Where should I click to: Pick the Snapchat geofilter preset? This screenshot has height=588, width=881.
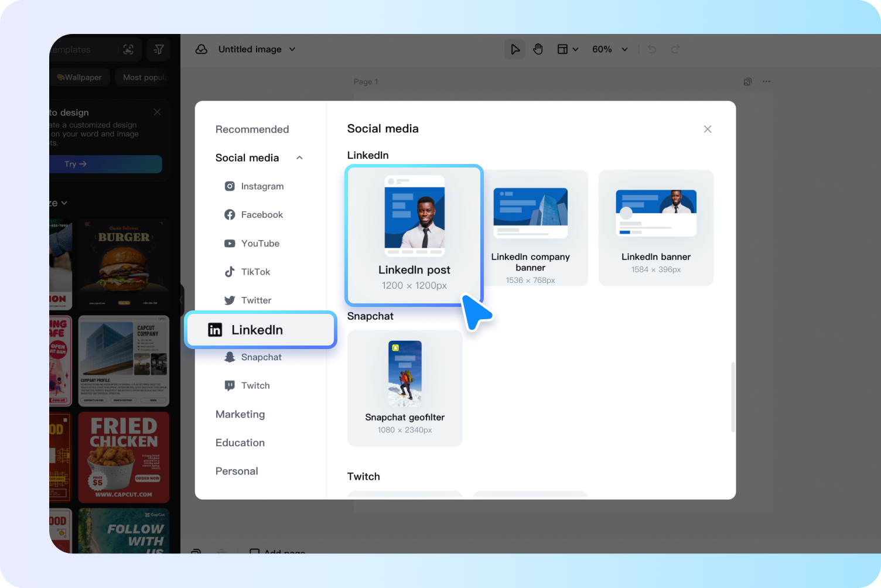pos(405,388)
